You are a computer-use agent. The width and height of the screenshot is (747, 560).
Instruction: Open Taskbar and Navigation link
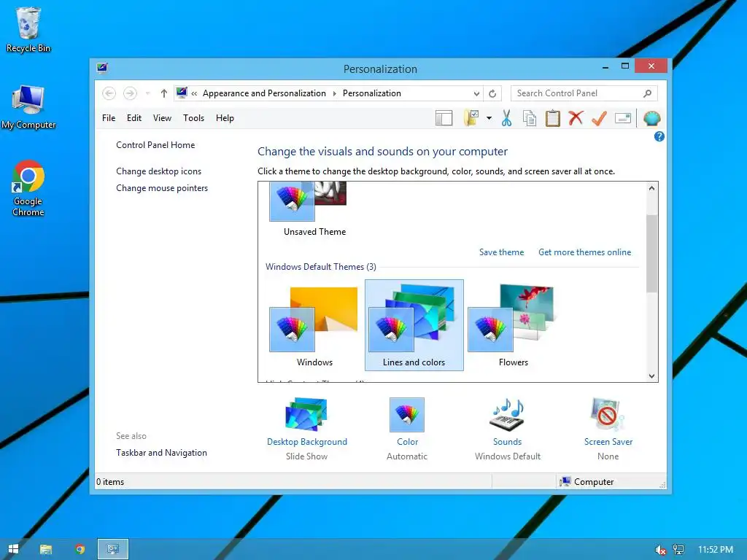pos(161,452)
